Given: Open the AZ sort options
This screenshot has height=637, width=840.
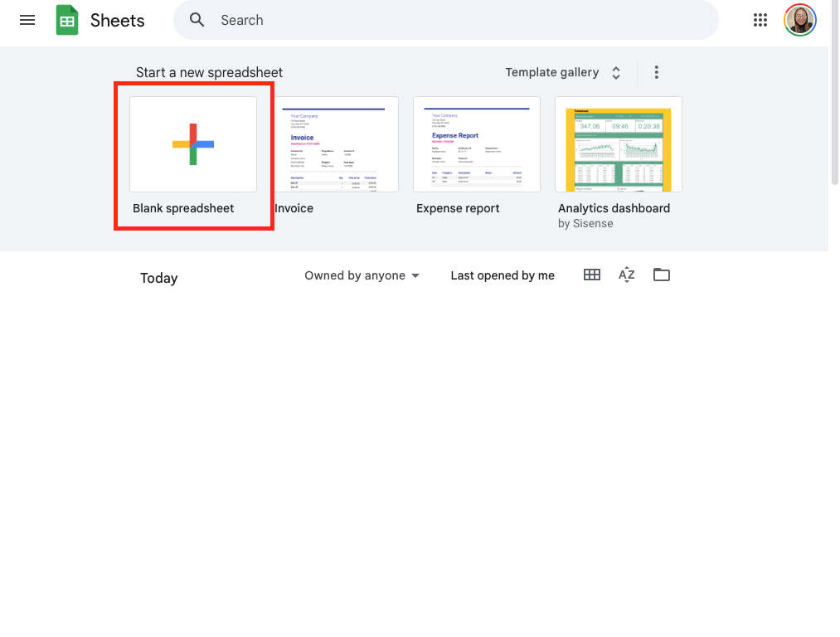Looking at the screenshot, I should (626, 275).
